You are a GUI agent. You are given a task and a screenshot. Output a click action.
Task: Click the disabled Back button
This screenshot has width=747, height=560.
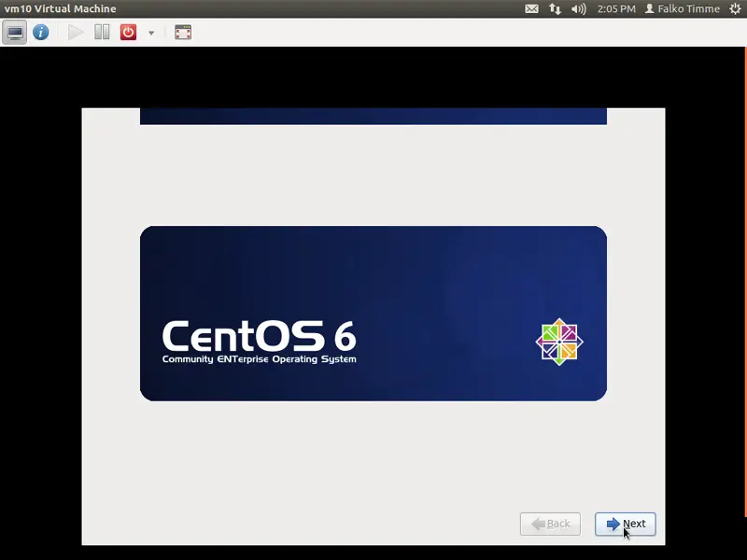[550, 524]
